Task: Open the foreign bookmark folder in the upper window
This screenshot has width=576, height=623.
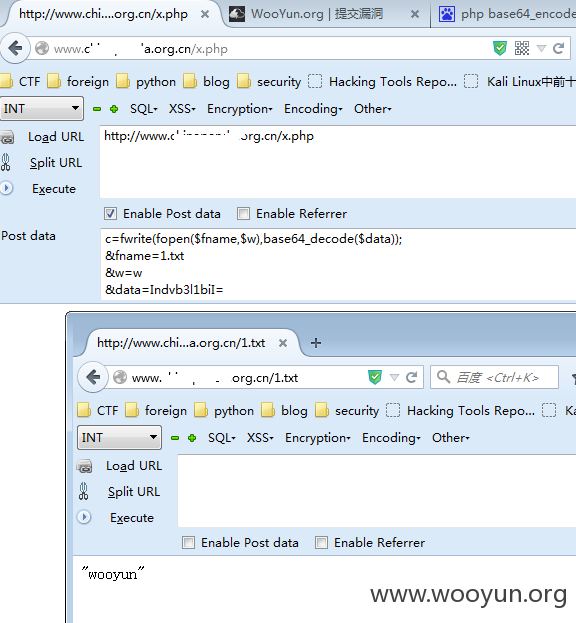Action: tap(78, 81)
